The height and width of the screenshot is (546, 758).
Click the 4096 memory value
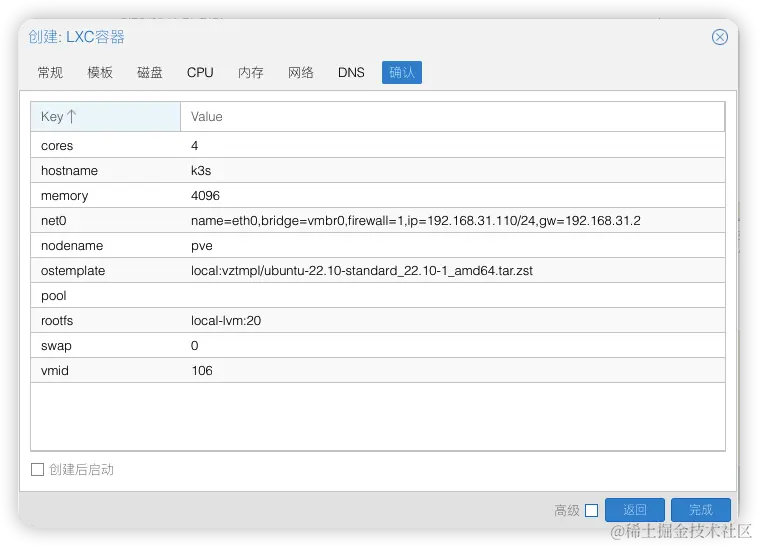(205, 196)
